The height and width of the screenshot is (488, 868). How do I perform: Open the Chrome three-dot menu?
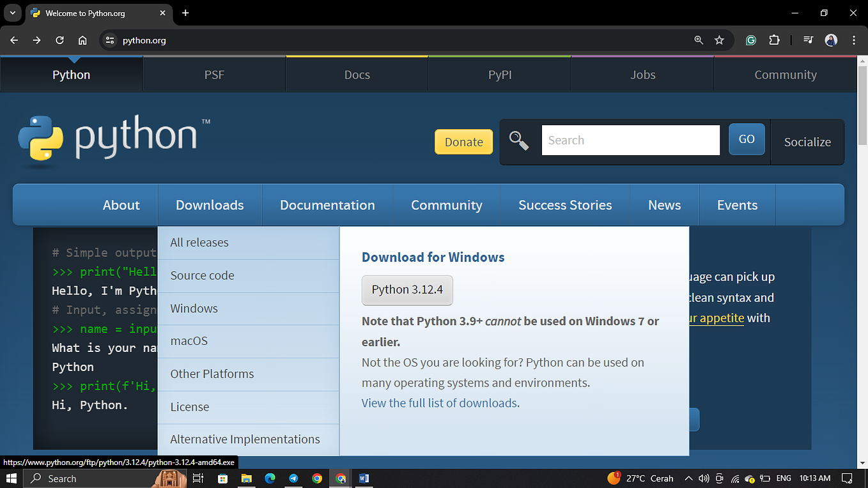point(855,40)
